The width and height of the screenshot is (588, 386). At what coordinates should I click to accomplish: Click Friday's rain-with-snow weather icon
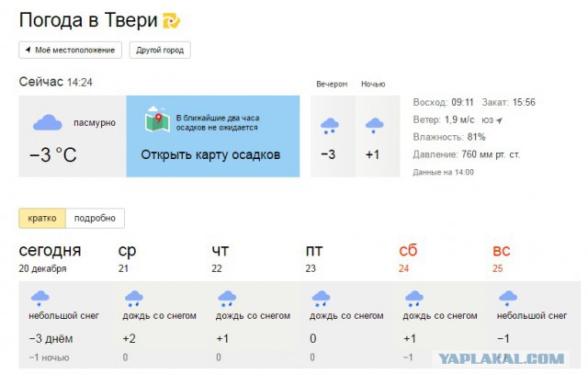tap(321, 299)
